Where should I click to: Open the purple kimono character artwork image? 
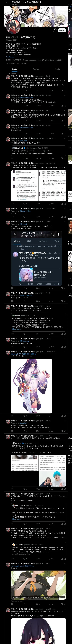pos(31,386)
